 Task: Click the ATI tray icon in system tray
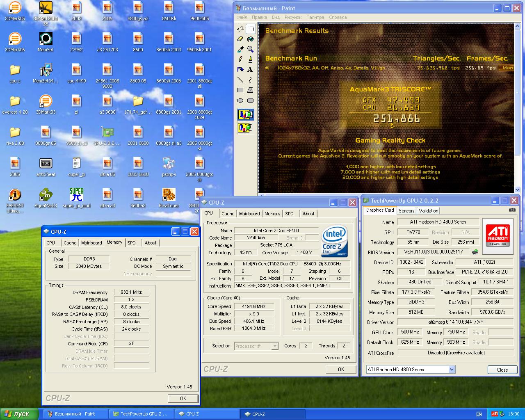pos(495,414)
